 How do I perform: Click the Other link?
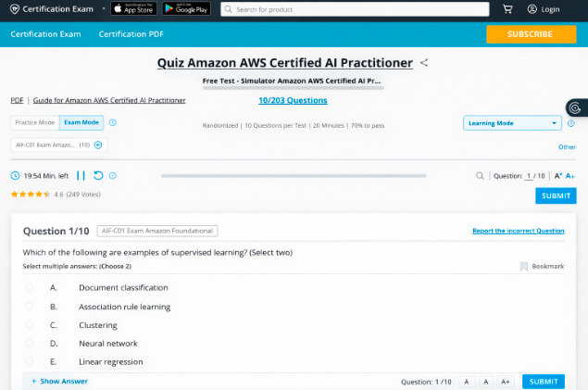tap(567, 147)
